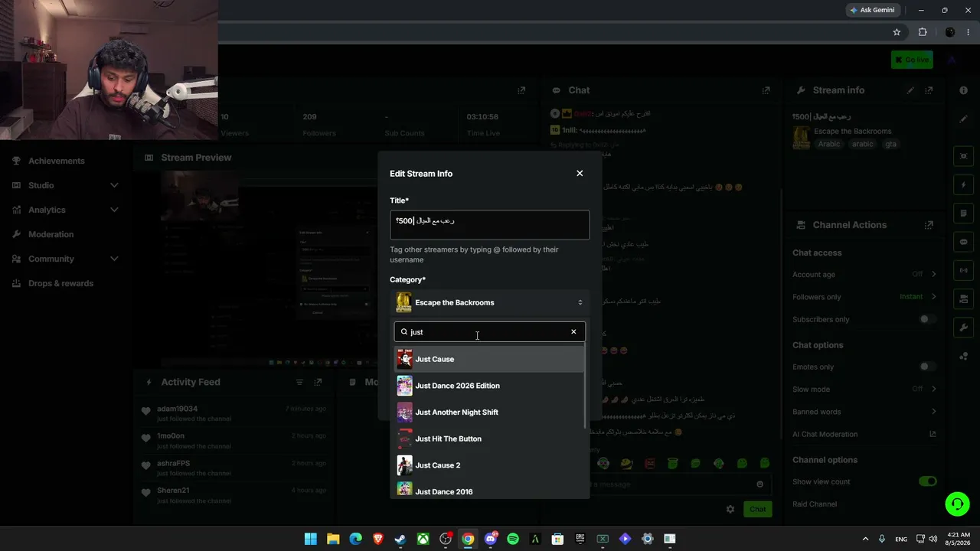This screenshot has height=551, width=980.
Task: Pop out the Chat panel
Action: [766, 90]
